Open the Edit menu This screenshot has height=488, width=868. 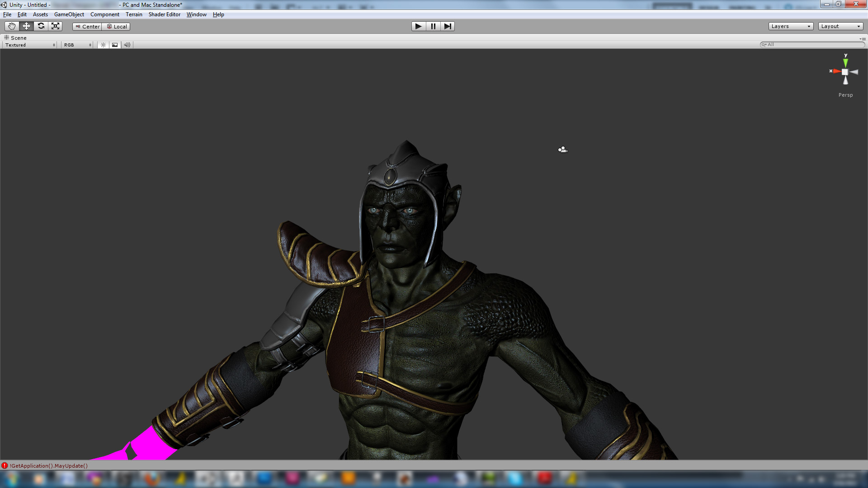point(22,14)
